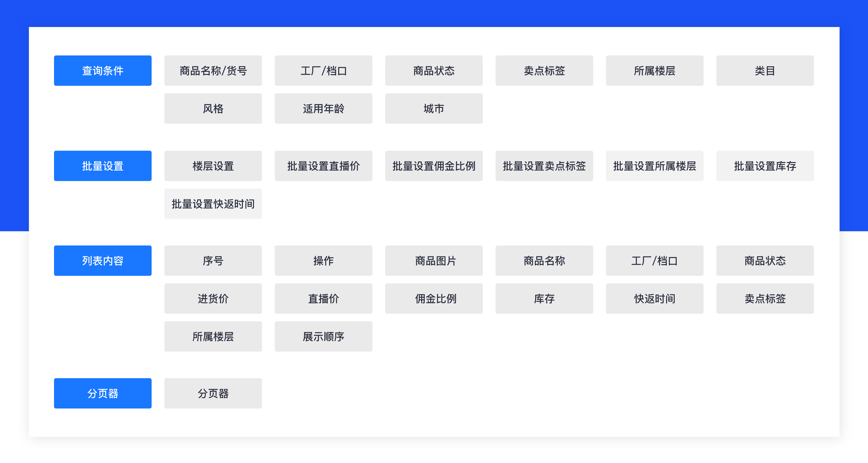Click the 商品图片 column tile
The height and width of the screenshot is (463, 868).
point(434,260)
